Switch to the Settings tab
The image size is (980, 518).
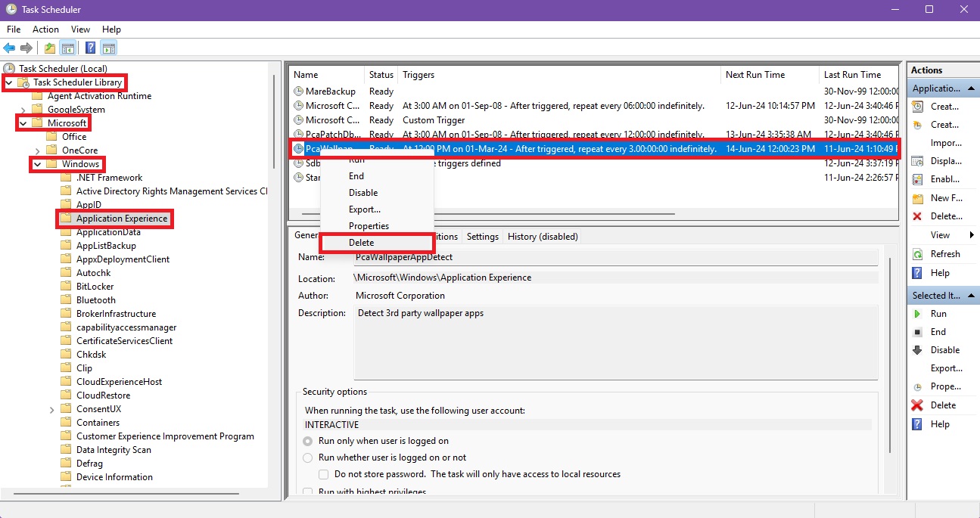(483, 236)
